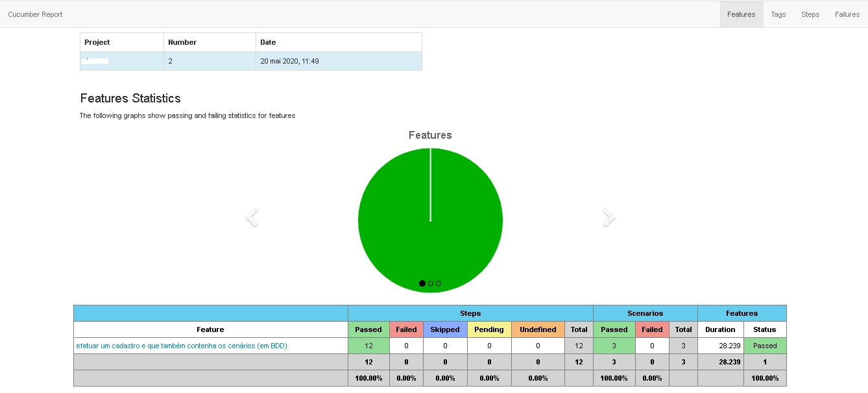View the Failures report

pyautogui.click(x=847, y=14)
